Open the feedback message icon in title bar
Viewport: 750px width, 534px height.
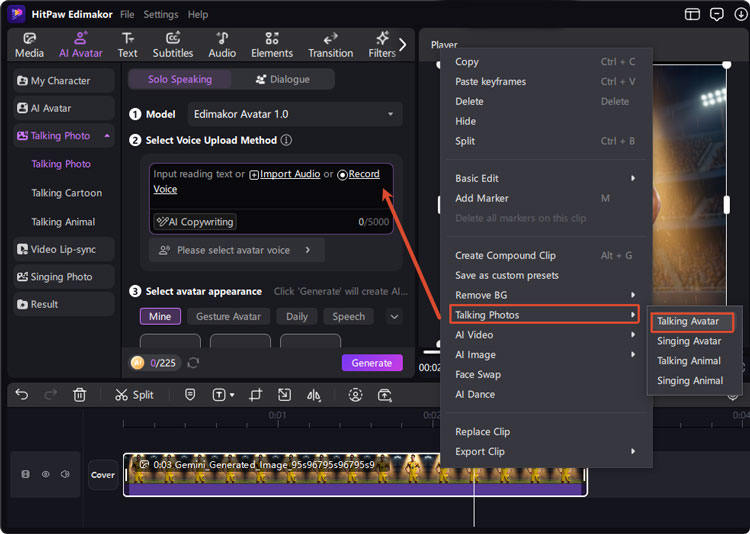[x=716, y=14]
